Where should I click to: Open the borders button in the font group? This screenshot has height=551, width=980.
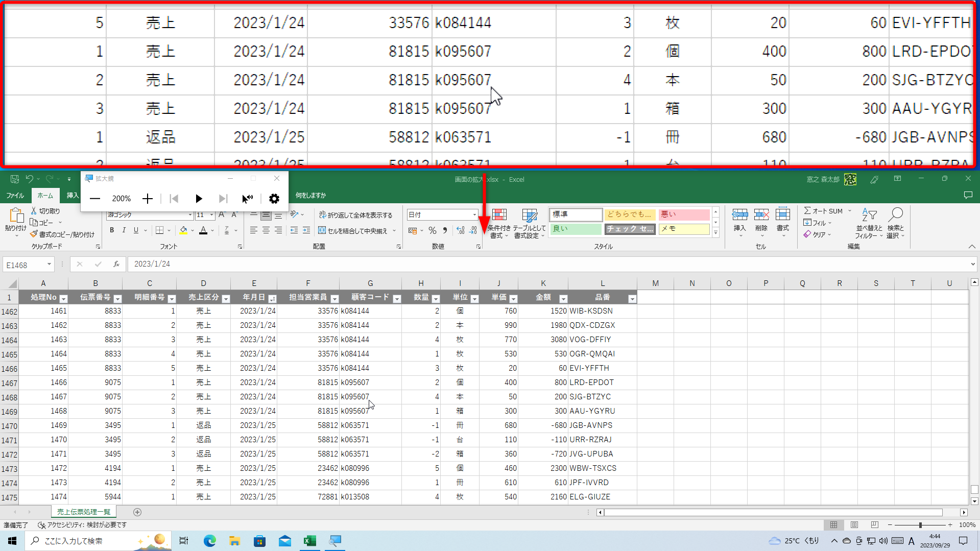(x=160, y=230)
